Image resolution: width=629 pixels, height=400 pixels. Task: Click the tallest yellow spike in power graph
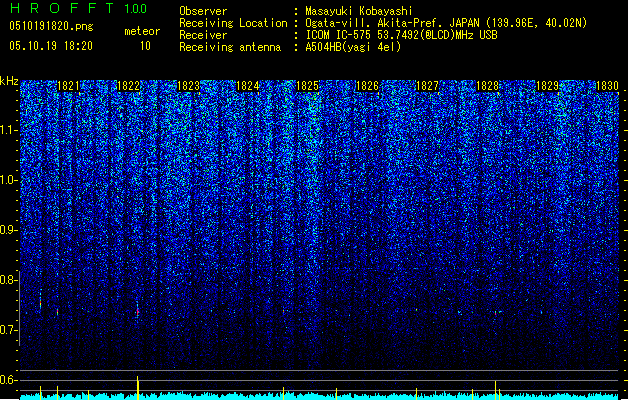pyautogui.click(x=138, y=388)
